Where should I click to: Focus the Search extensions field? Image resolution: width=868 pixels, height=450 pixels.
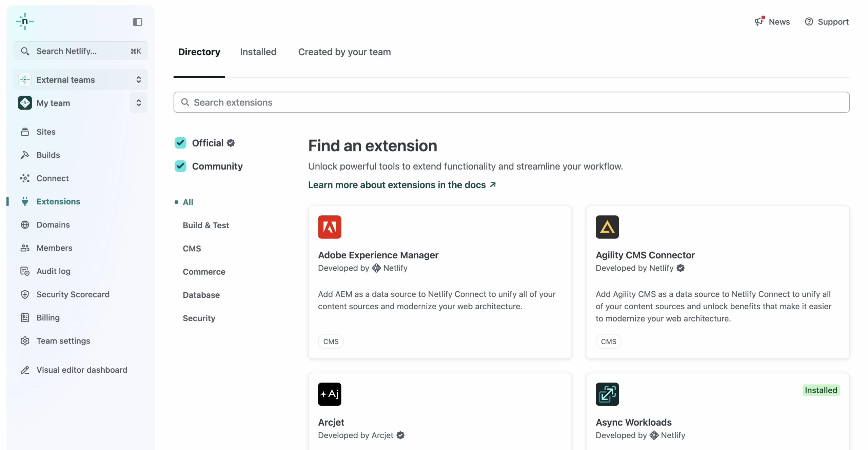(511, 102)
